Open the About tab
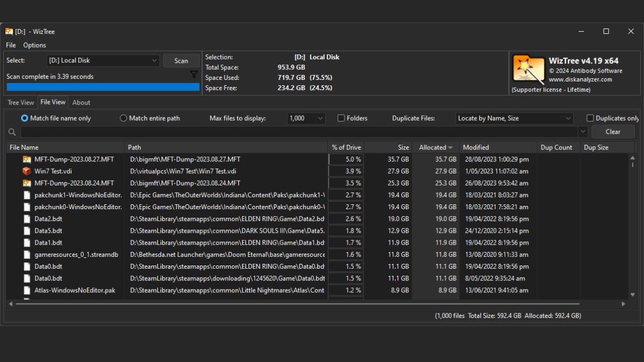Viewport: 644px width, 362px height. (x=82, y=102)
